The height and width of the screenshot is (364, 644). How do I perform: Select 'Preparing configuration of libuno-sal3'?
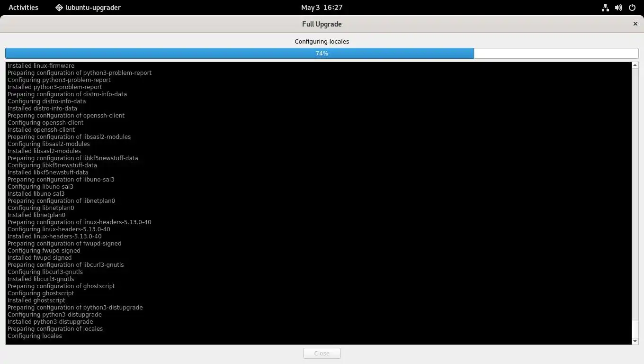pyautogui.click(x=61, y=180)
